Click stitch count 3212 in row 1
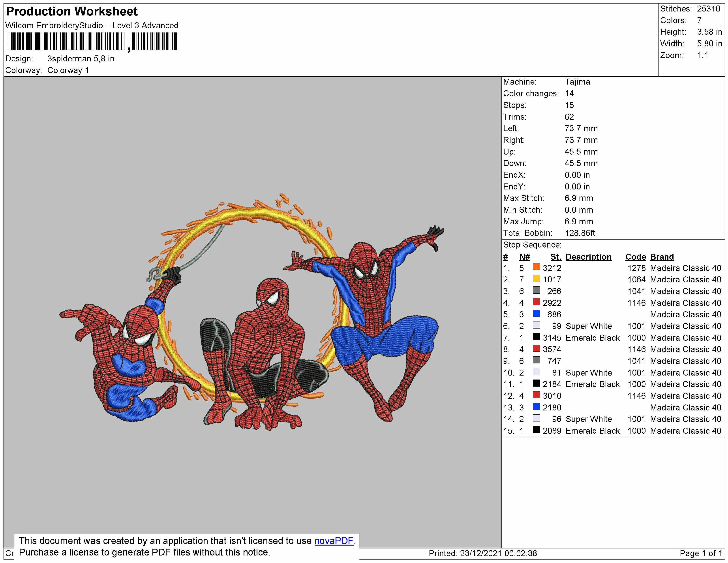Viewport: 728px width, 563px height. 552,268
